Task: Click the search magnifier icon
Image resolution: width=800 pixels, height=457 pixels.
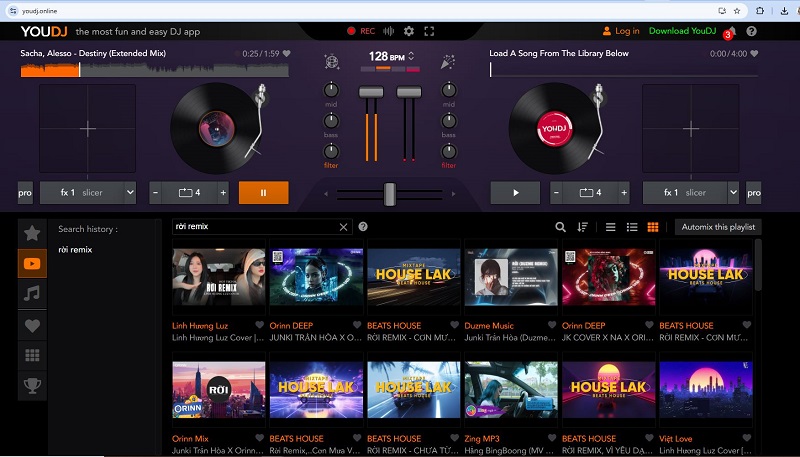Action: tap(560, 227)
